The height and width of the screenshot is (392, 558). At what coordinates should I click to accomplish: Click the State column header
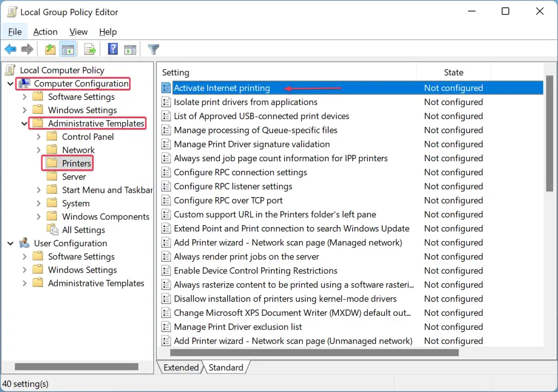pyautogui.click(x=453, y=72)
